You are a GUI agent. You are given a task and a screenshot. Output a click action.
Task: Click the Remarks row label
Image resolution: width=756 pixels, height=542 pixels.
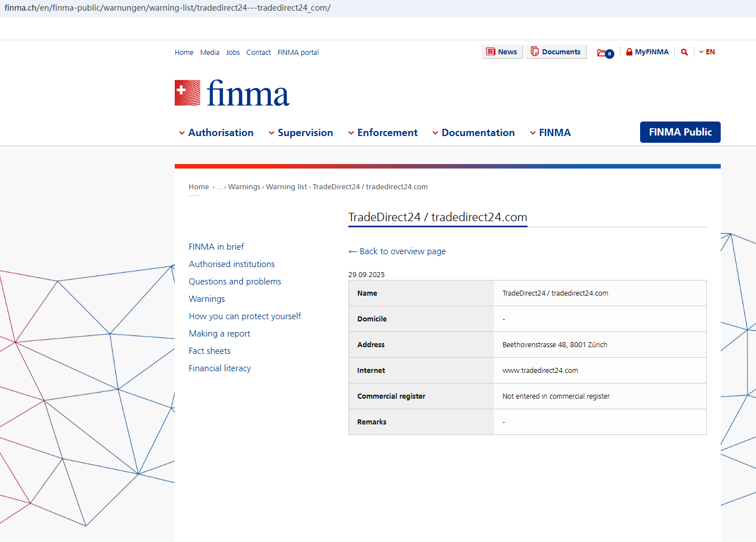(372, 422)
